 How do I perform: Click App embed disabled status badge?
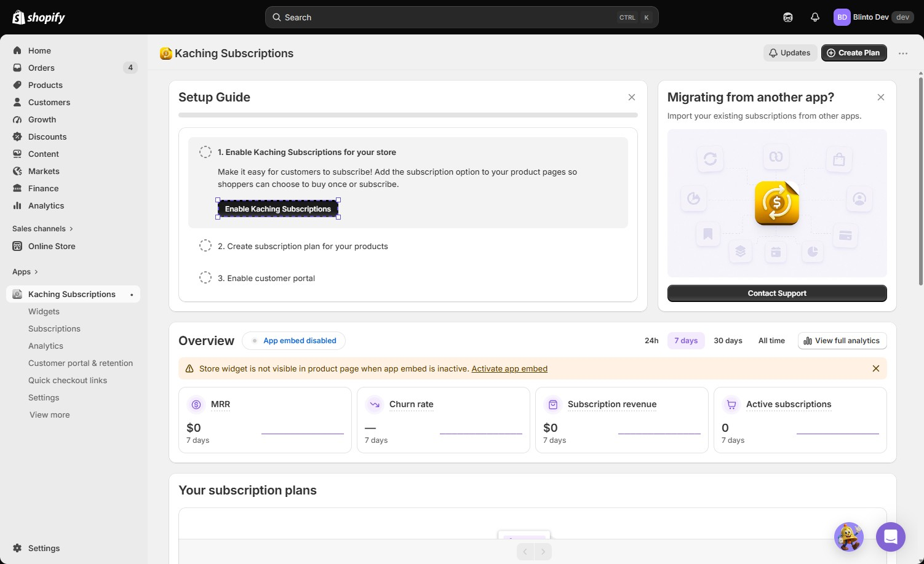(293, 341)
